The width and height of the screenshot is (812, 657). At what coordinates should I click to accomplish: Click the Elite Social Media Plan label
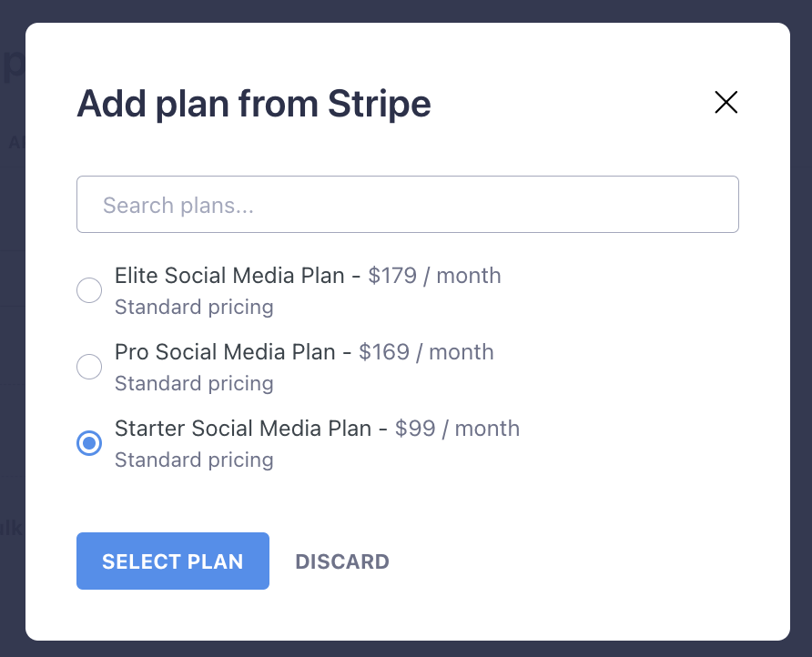[x=229, y=276]
